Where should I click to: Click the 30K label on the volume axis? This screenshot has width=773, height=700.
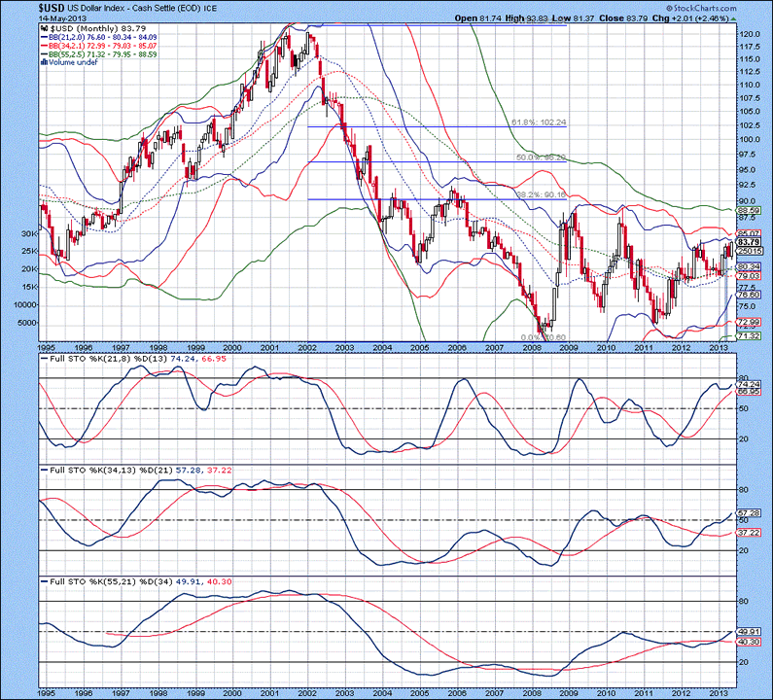click(x=29, y=233)
